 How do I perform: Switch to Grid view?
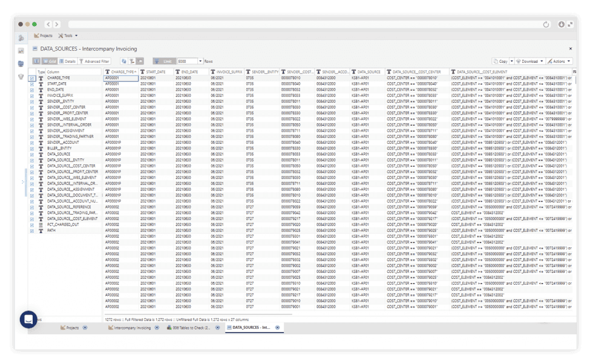point(49,61)
